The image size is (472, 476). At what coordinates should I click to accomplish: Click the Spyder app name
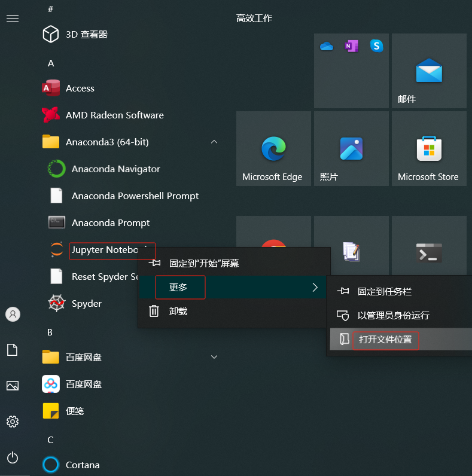point(87,304)
